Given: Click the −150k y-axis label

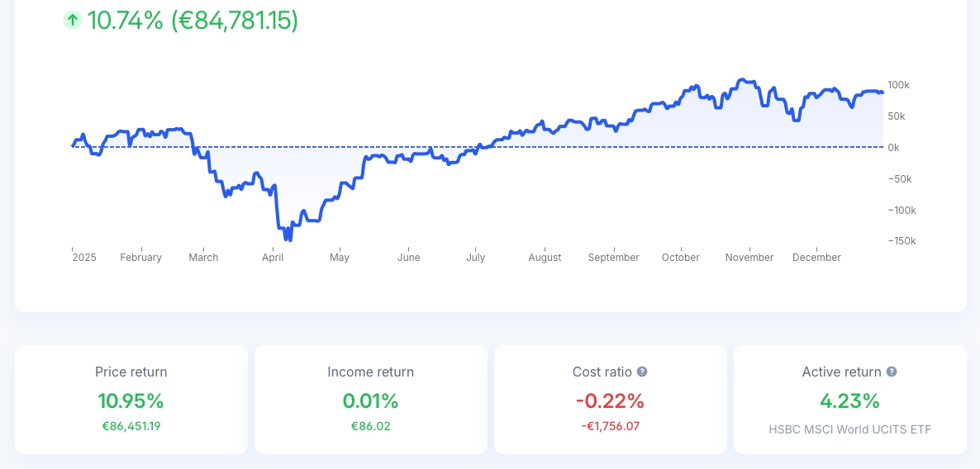Looking at the screenshot, I should pos(901,241).
